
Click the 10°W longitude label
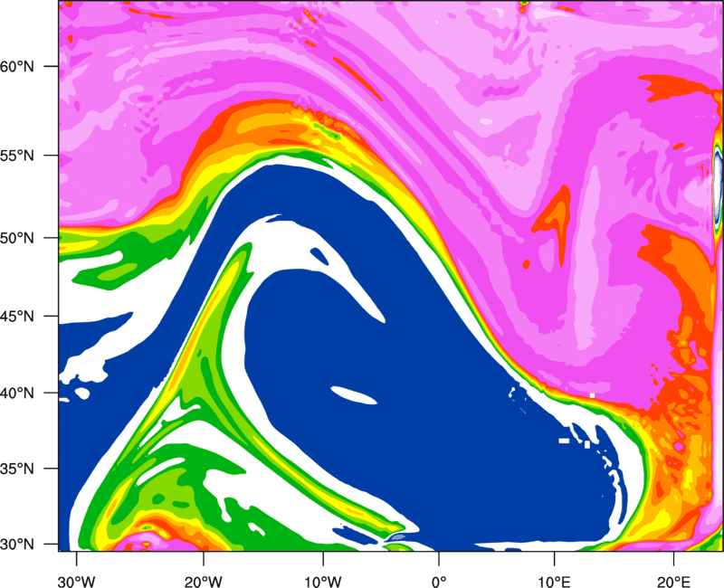click(323, 582)
